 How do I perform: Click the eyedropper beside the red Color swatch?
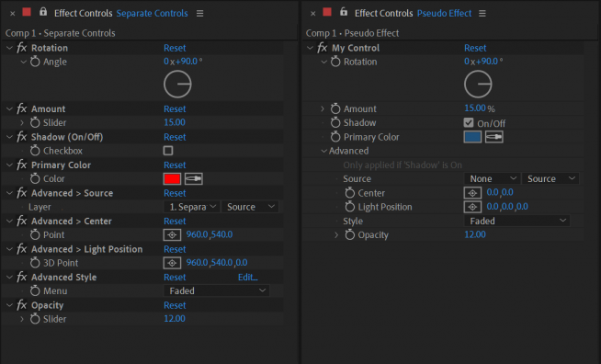click(194, 178)
